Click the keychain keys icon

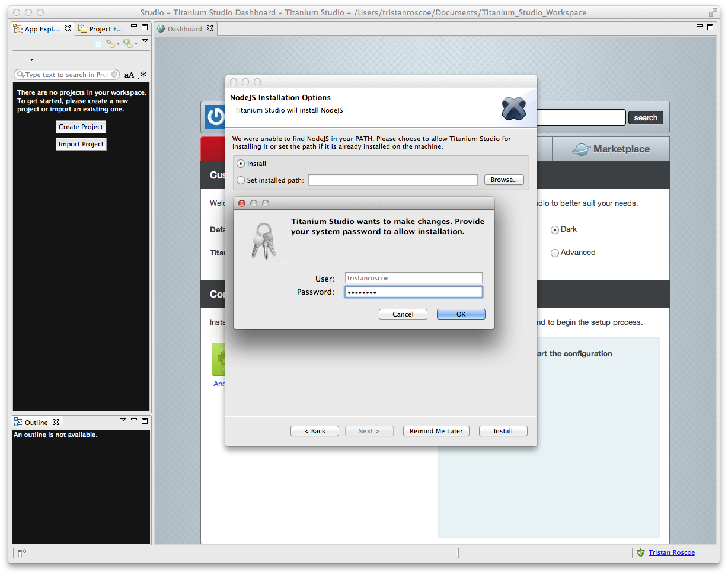point(263,240)
